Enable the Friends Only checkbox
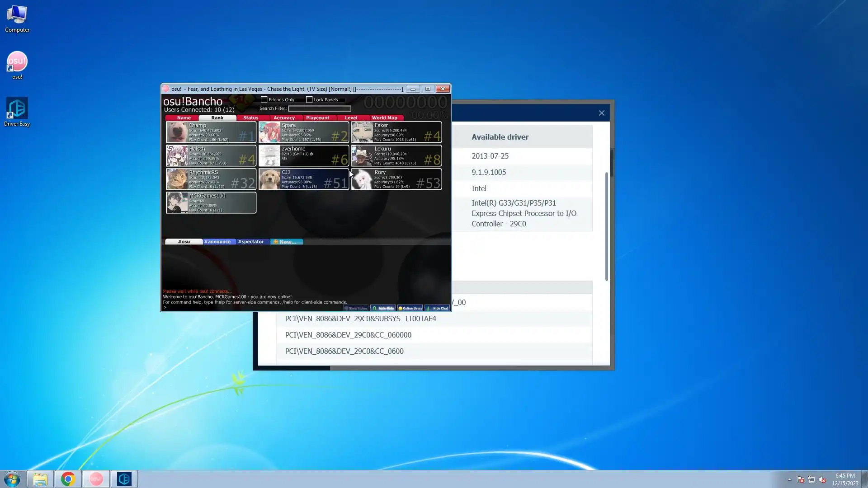This screenshot has width=868, height=488. pyautogui.click(x=264, y=99)
